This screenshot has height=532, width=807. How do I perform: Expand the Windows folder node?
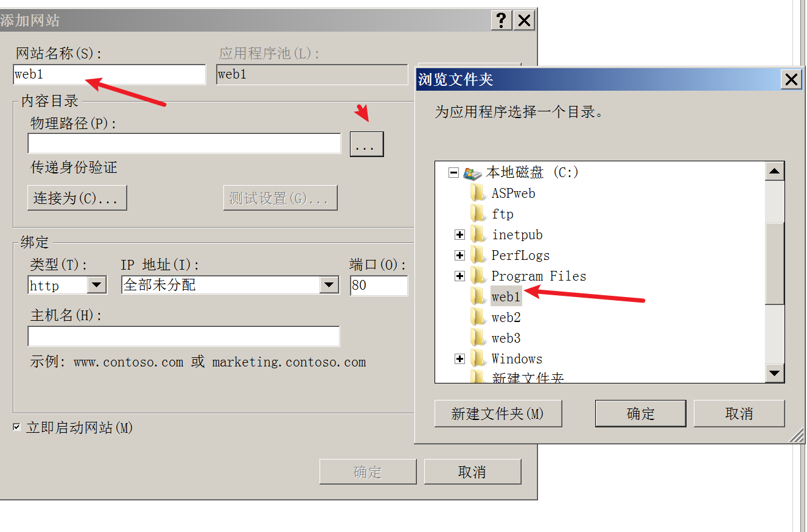[459, 359]
